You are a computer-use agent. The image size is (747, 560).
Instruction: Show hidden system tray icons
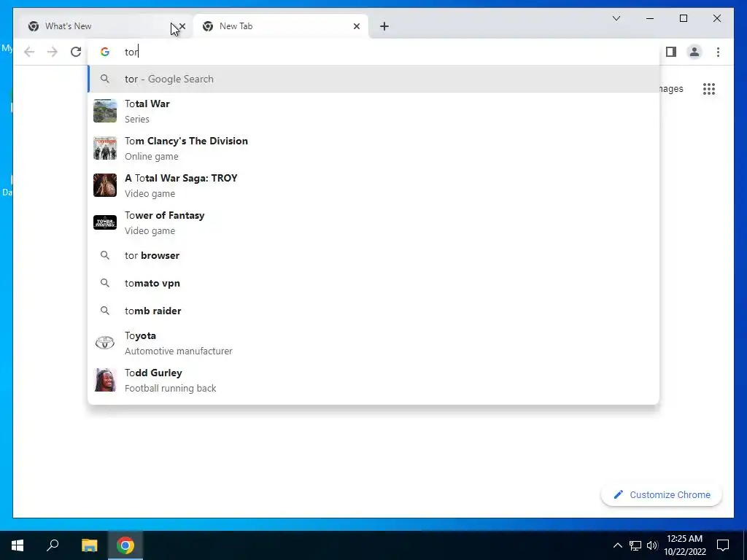pyautogui.click(x=617, y=545)
